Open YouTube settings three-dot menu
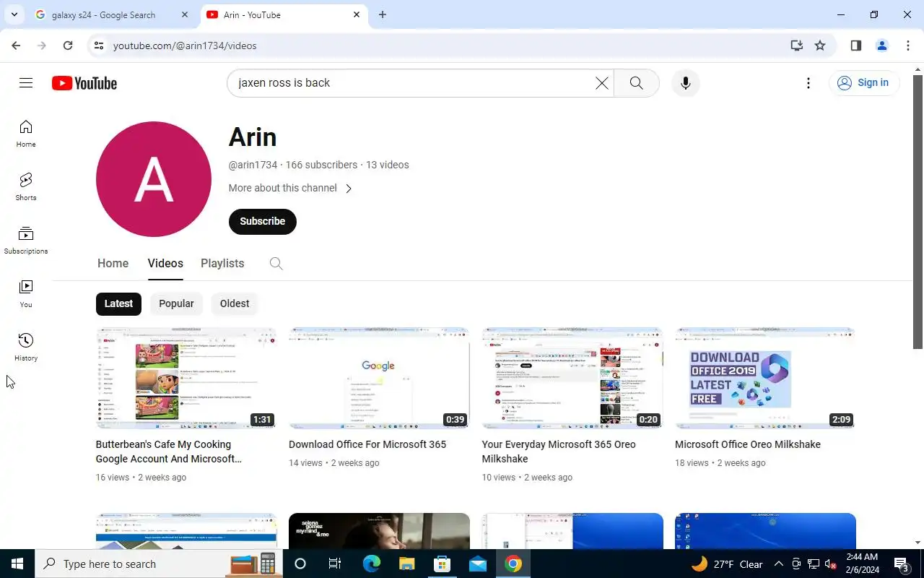This screenshot has width=924, height=578. pos(808,83)
